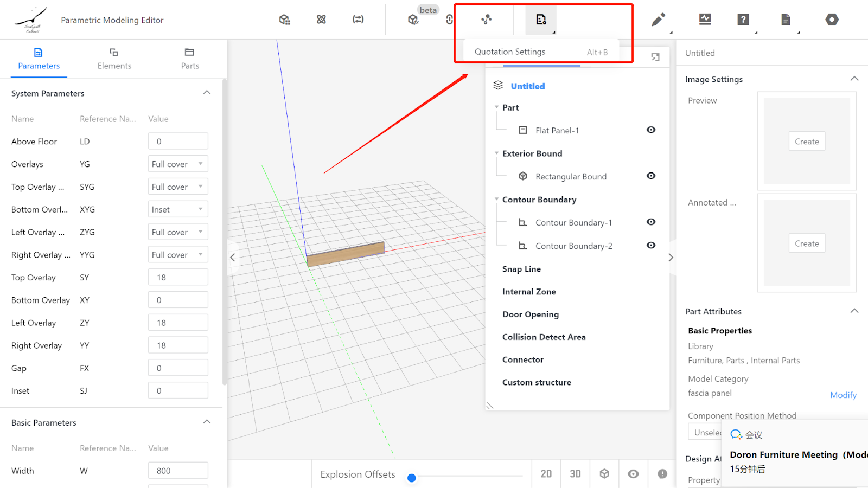This screenshot has width=868, height=488.
Task: Click the Modify link for Model Category
Action: tap(843, 395)
